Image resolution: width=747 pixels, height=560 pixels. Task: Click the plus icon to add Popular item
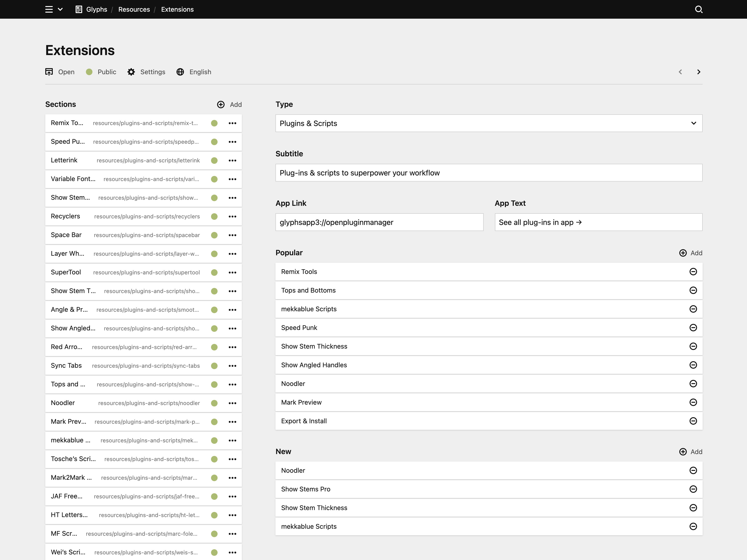[x=683, y=253]
